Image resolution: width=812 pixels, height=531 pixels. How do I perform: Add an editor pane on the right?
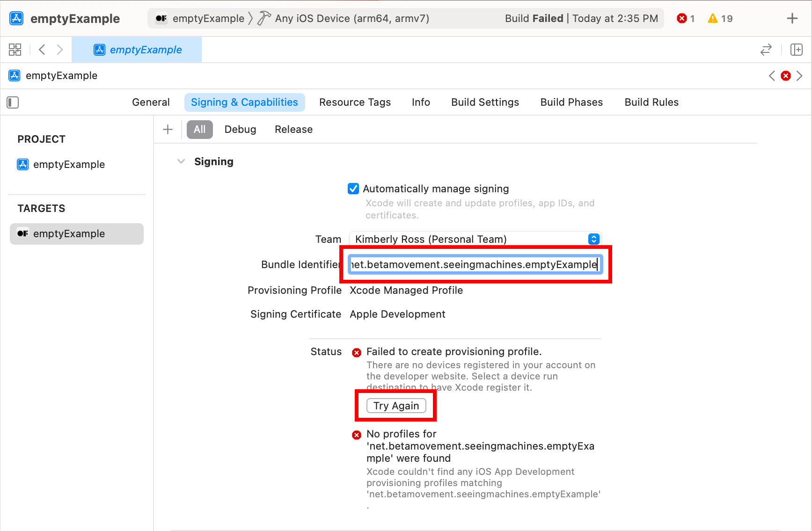[796, 50]
